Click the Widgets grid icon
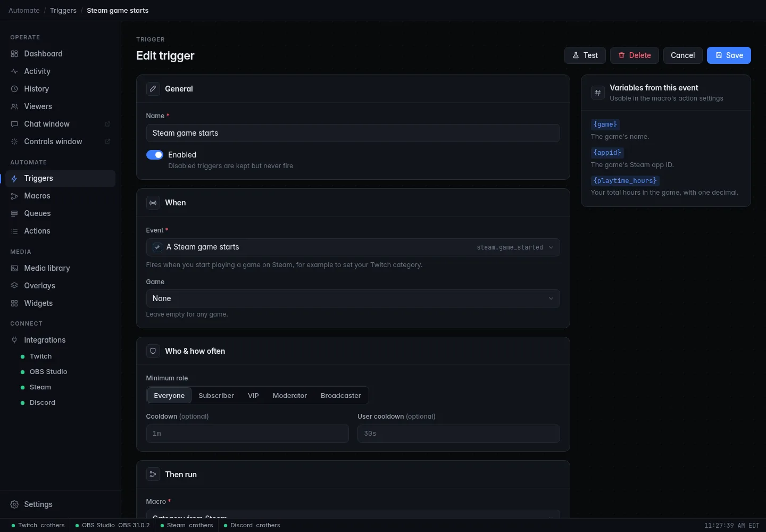This screenshot has height=532, width=766. [x=14, y=303]
